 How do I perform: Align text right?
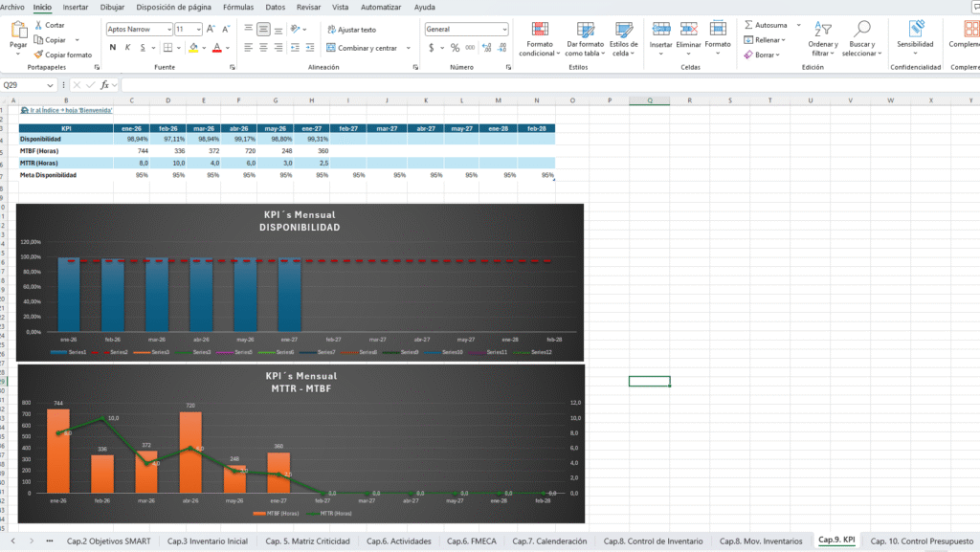point(278,48)
